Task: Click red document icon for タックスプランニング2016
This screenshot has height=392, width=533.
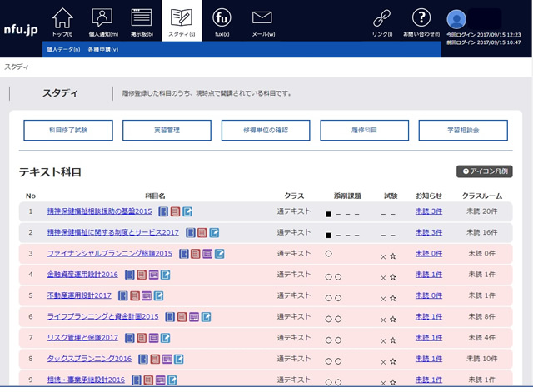Action: coord(155,359)
